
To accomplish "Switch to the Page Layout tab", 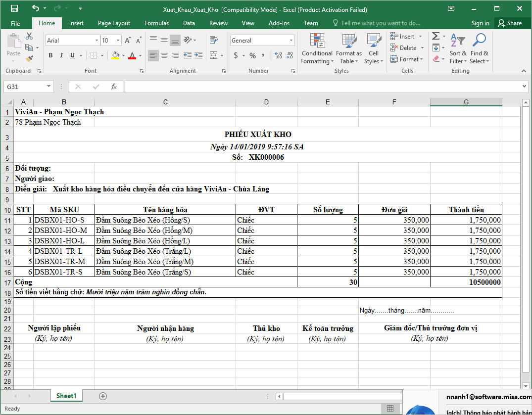I will (114, 23).
